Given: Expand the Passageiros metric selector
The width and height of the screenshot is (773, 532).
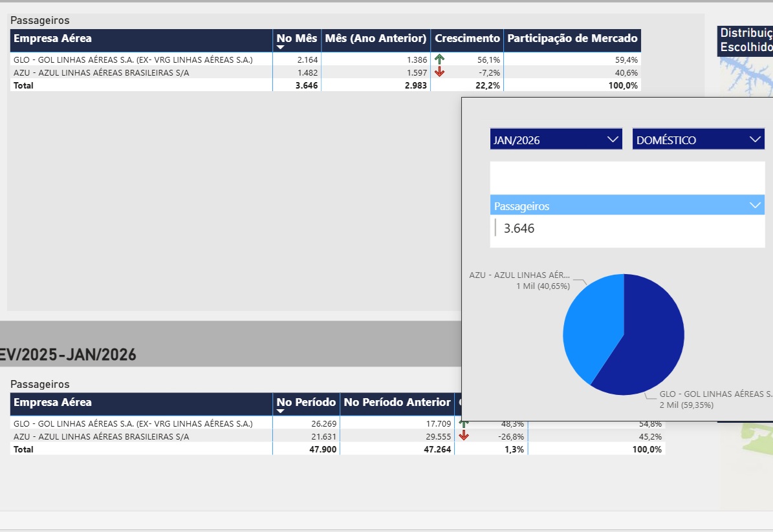Looking at the screenshot, I should 754,206.
